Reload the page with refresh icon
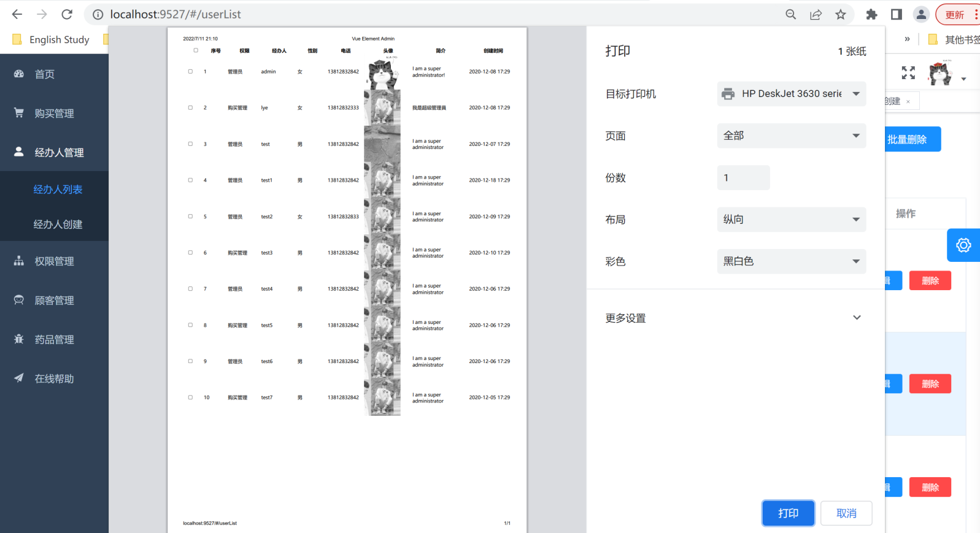The height and width of the screenshot is (533, 980). pyautogui.click(x=67, y=14)
